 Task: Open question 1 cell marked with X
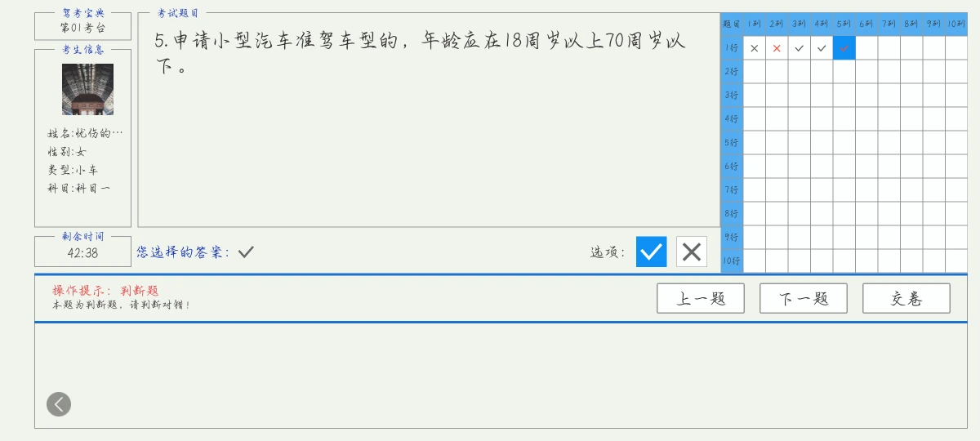[x=754, y=48]
